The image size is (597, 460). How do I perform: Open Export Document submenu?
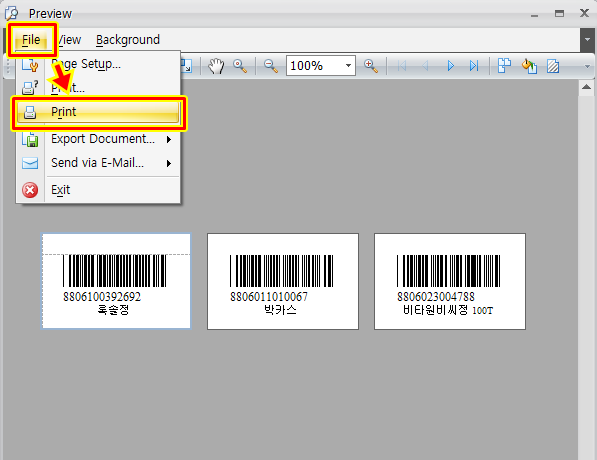(x=98, y=139)
